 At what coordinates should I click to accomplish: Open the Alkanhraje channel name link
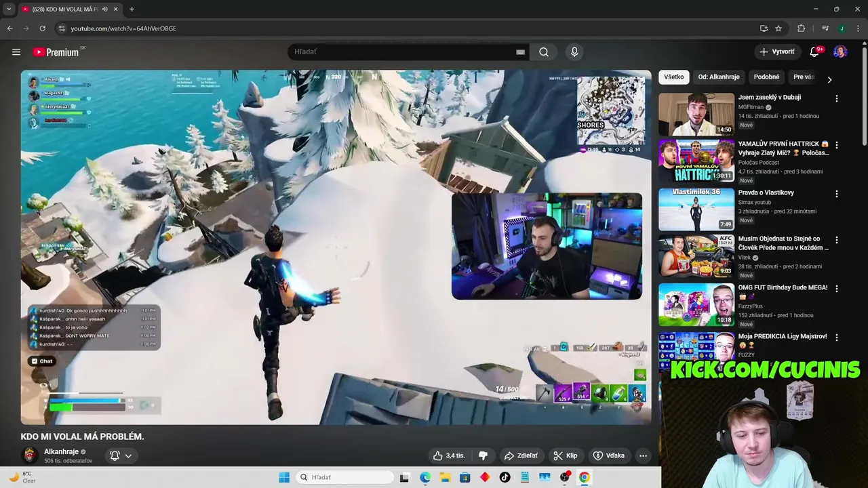tap(61, 451)
